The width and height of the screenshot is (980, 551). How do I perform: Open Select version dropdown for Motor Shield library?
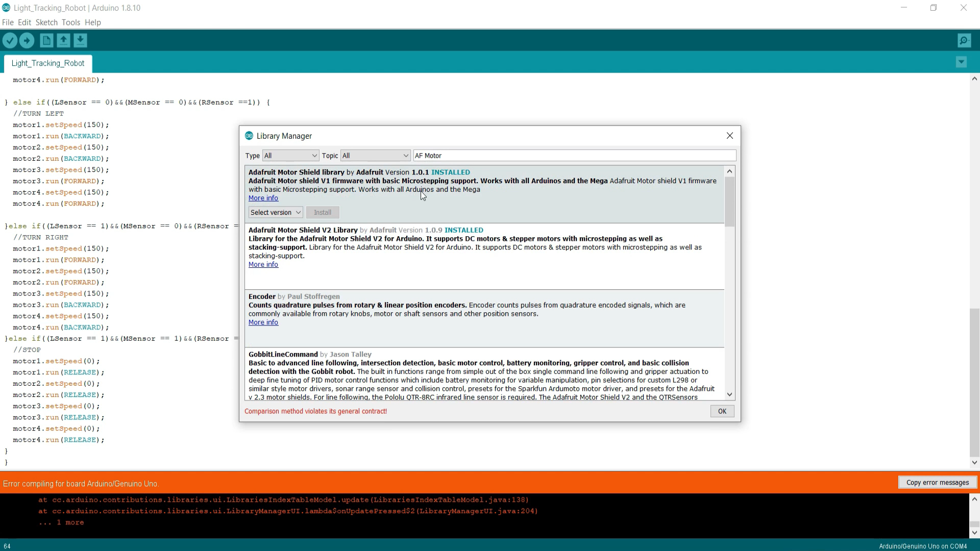[x=276, y=212]
